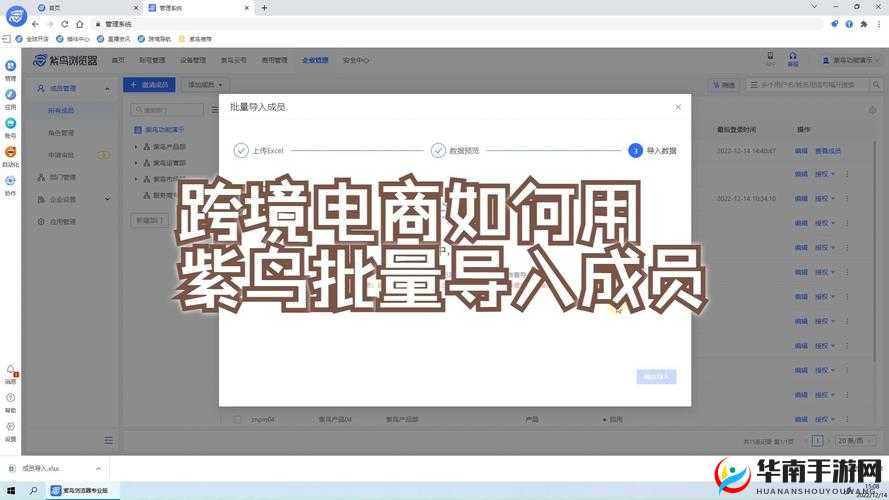
Task: Click the member search input field
Action: pos(807,84)
